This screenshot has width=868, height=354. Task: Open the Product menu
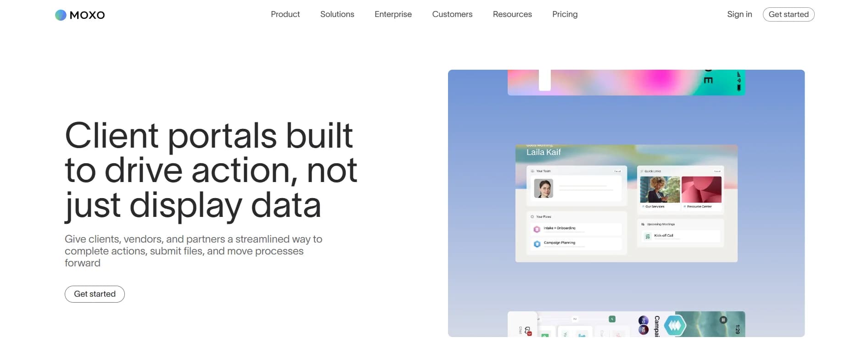(x=285, y=14)
